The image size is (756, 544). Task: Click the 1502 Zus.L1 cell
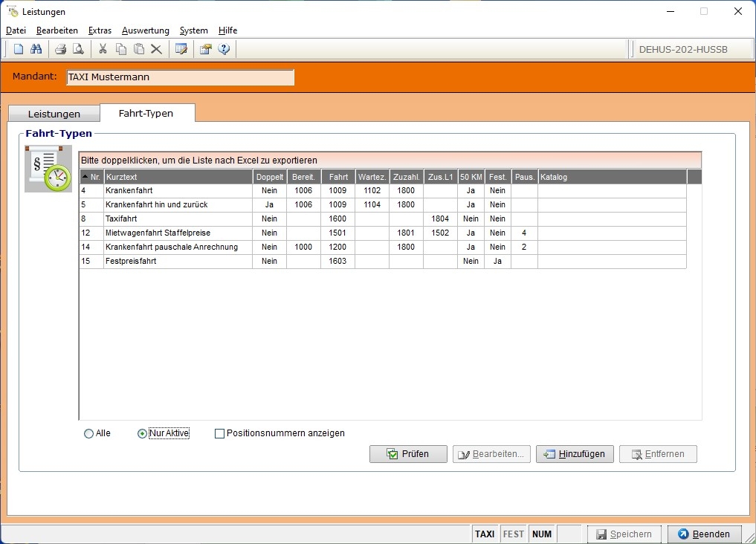(x=441, y=233)
